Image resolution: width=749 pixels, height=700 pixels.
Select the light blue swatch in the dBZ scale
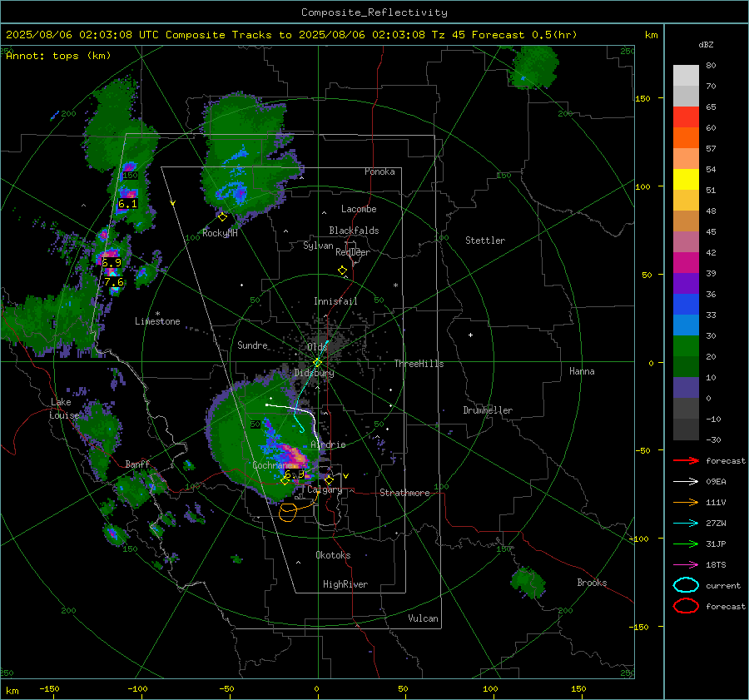pyautogui.click(x=686, y=325)
